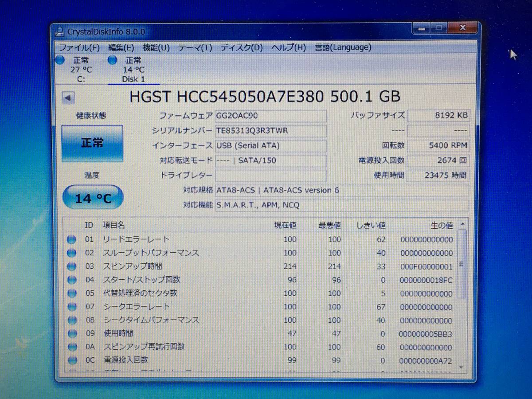The image size is (532, 399).
Task: Open the ヘルプ(H) menu
Action: point(289,47)
